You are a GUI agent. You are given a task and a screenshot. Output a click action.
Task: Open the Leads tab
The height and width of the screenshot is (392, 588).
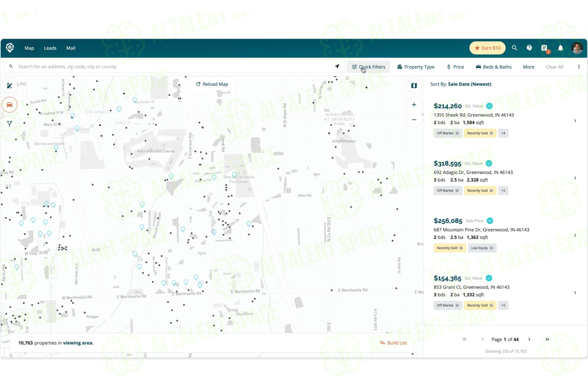(x=50, y=48)
